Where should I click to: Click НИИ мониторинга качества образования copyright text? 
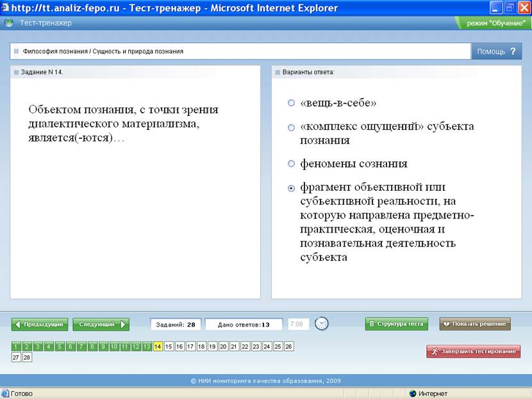pos(265,380)
